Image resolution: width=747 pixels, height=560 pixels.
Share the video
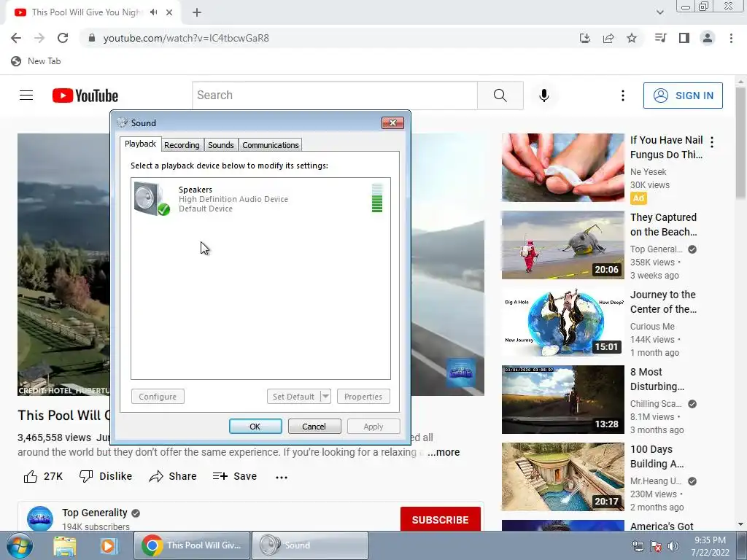(x=172, y=476)
